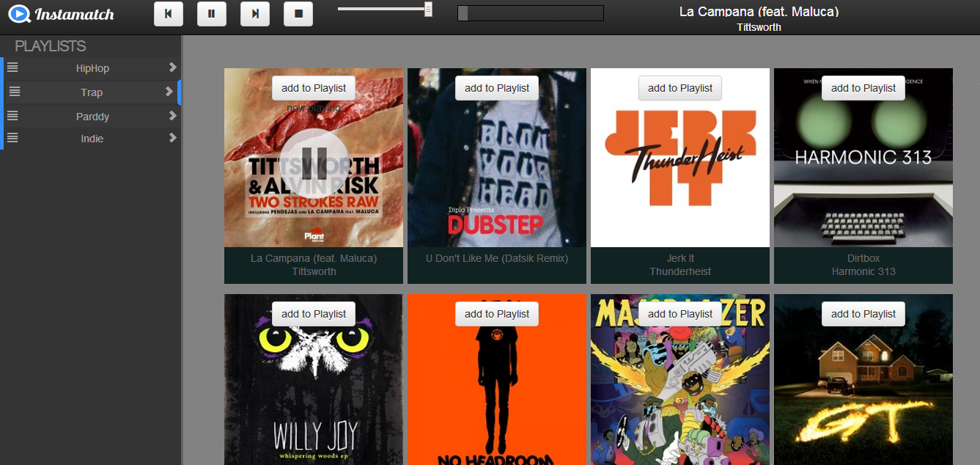Open the HipHop playlist
The width and height of the screenshot is (980, 465).
coord(92,68)
